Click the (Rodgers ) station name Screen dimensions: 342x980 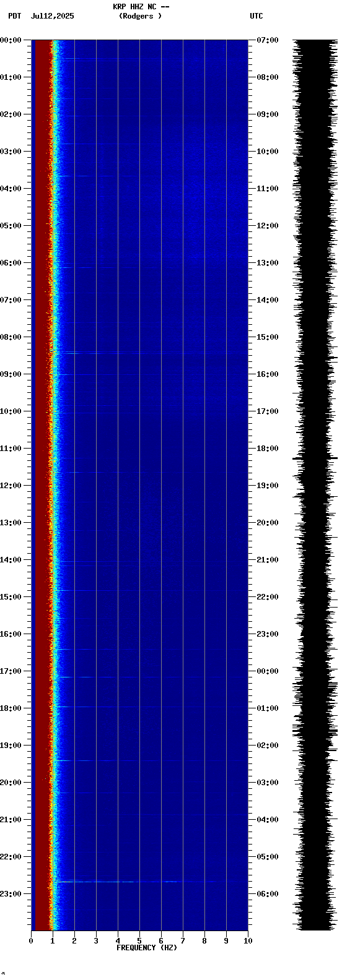point(140,16)
